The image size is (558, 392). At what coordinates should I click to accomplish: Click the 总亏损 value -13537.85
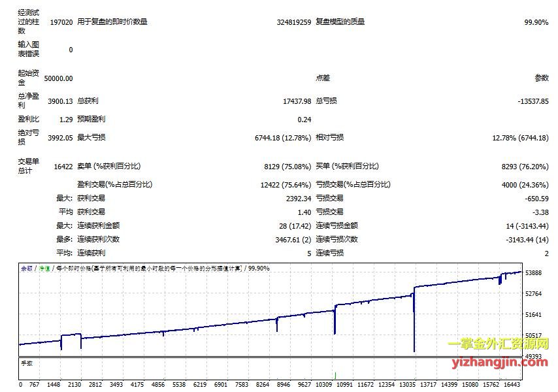tap(533, 102)
